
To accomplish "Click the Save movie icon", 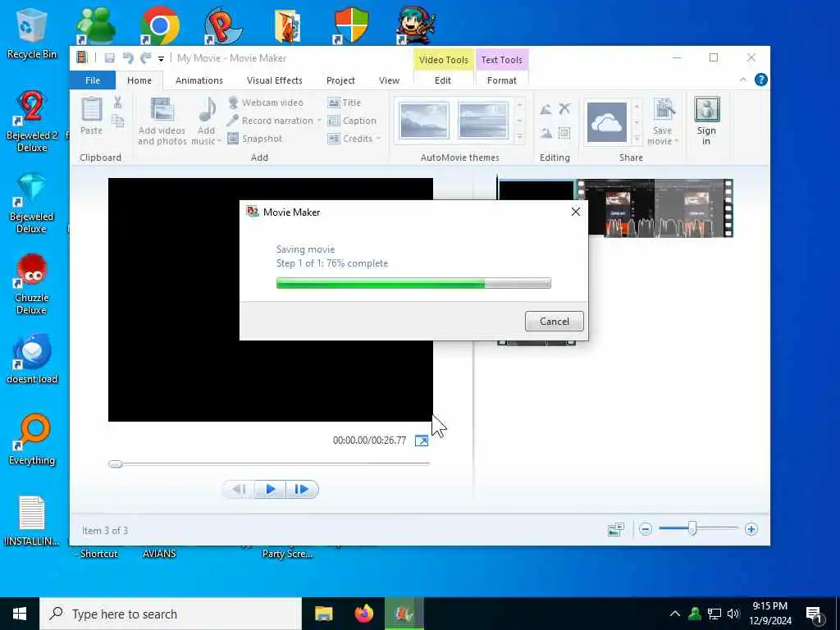I will click(x=663, y=111).
